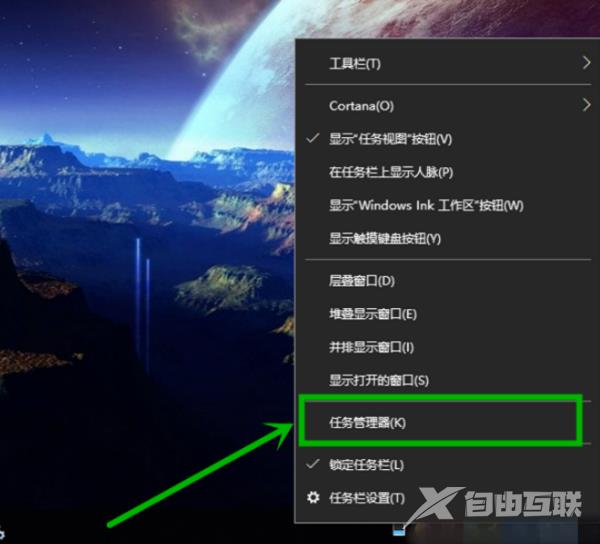The height and width of the screenshot is (544, 600).
Task: Select 显示打开的窗口(S)
Action: pyautogui.click(x=443, y=380)
